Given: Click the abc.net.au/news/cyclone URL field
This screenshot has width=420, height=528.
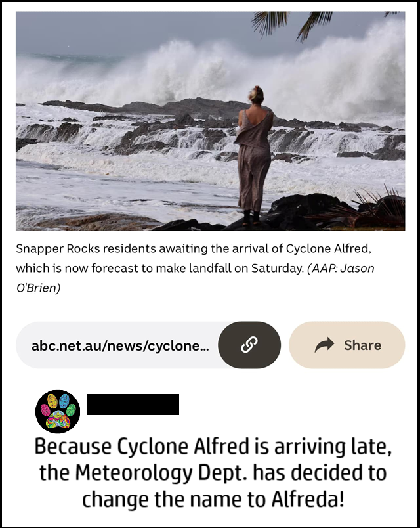Looking at the screenshot, I should click(x=117, y=345).
